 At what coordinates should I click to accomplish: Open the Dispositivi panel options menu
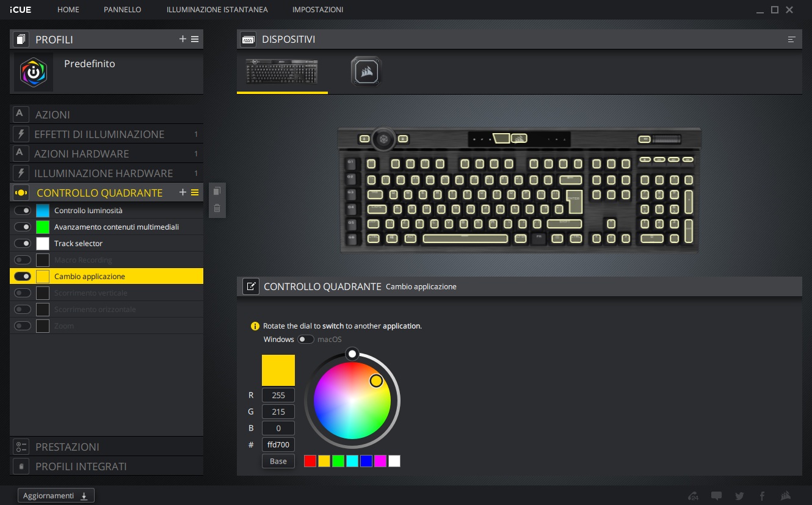[792, 40]
